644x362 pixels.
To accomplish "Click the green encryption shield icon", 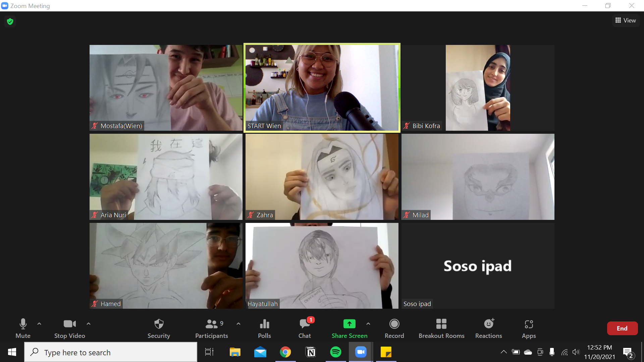I will (10, 21).
